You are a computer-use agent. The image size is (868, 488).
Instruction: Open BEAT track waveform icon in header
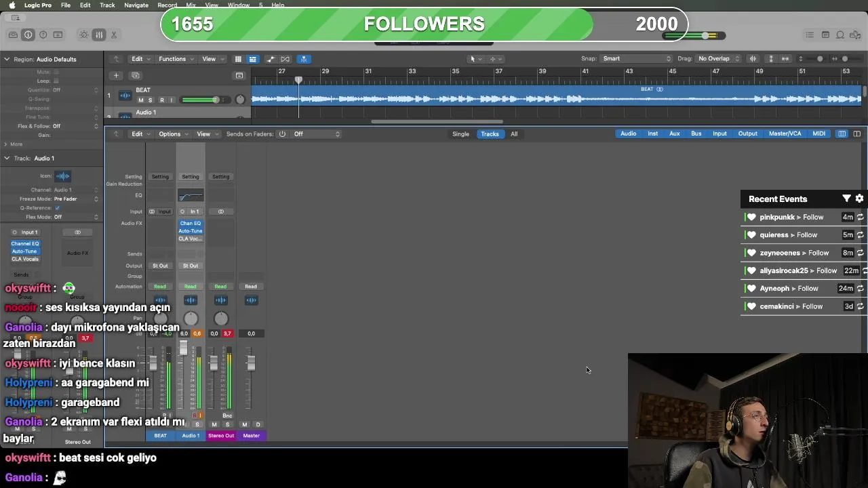pos(125,96)
